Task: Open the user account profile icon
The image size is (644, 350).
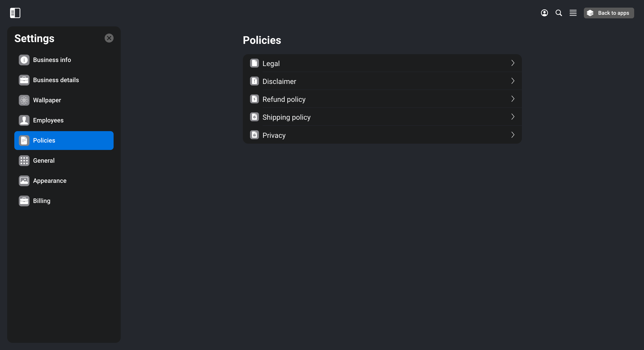Action: pos(544,13)
